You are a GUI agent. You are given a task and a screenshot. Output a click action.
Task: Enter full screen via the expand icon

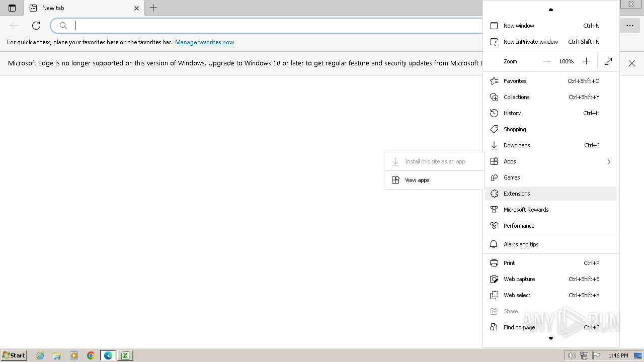[608, 61]
